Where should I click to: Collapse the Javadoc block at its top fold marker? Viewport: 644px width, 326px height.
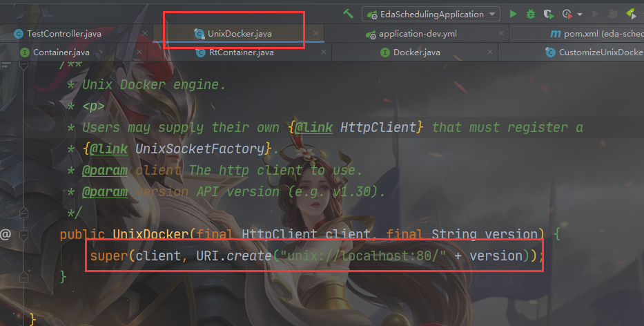point(24,64)
